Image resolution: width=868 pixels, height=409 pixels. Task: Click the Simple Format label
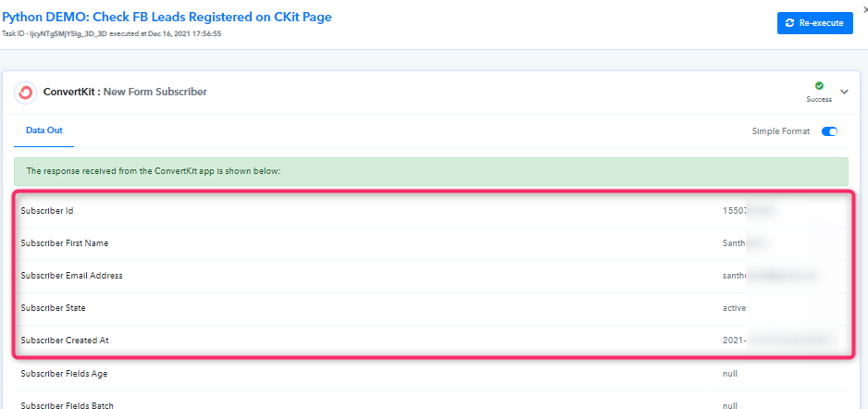click(781, 131)
